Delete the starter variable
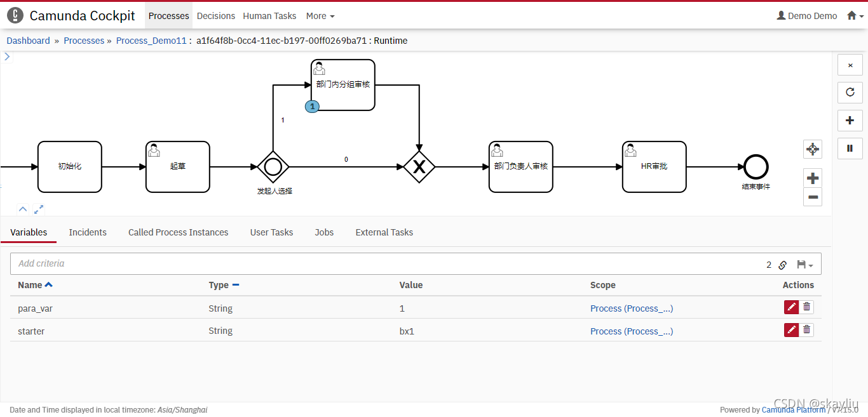The height and width of the screenshot is (417, 868). pyautogui.click(x=806, y=329)
